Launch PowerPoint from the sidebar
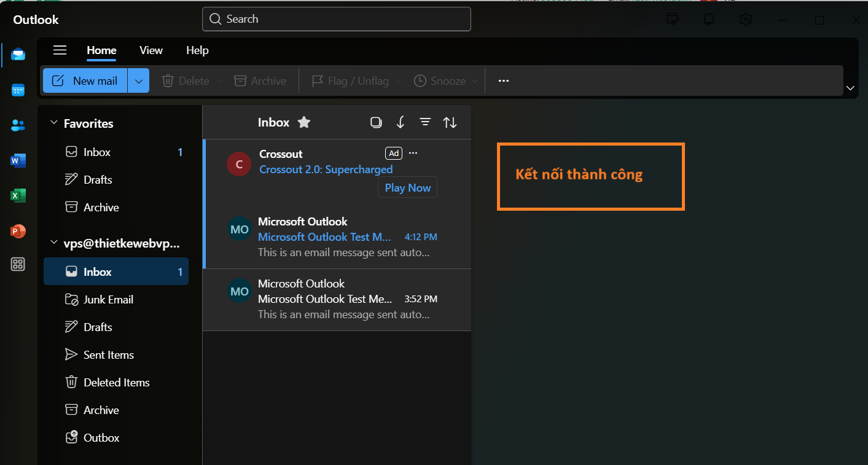This screenshot has width=868, height=465. pyautogui.click(x=18, y=231)
